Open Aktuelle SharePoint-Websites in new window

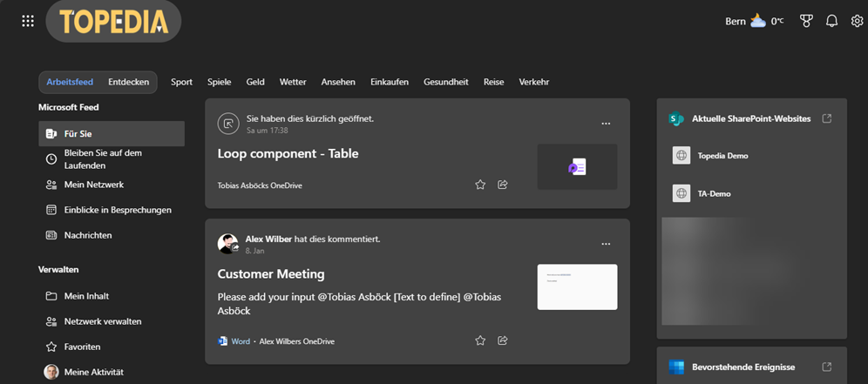pos(826,118)
